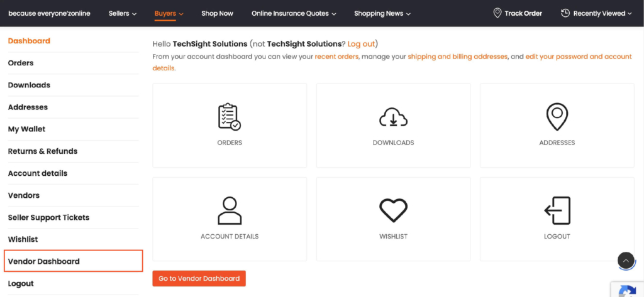Open My Wallet in the sidebar
The image size is (644, 297).
(x=26, y=129)
